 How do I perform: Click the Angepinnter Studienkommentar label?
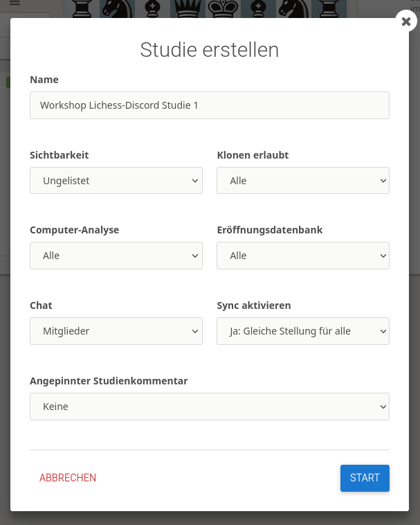click(109, 381)
